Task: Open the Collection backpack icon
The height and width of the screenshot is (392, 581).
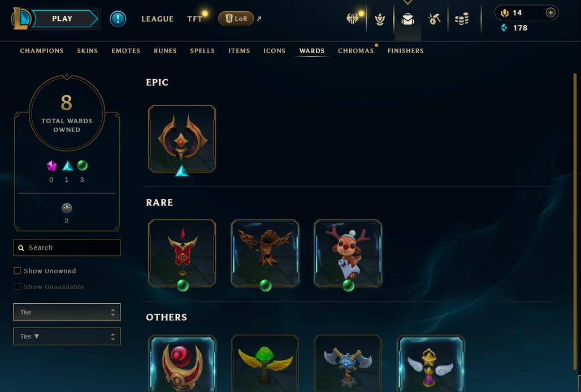Action: [407, 19]
